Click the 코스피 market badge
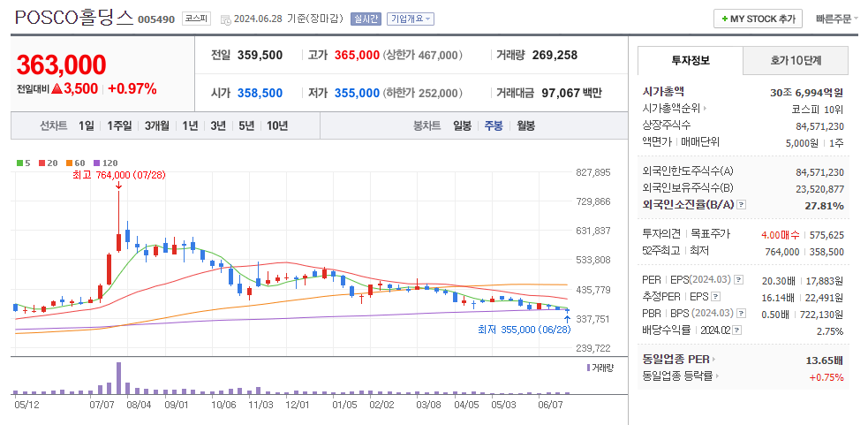The height and width of the screenshot is (425, 868). click(197, 19)
